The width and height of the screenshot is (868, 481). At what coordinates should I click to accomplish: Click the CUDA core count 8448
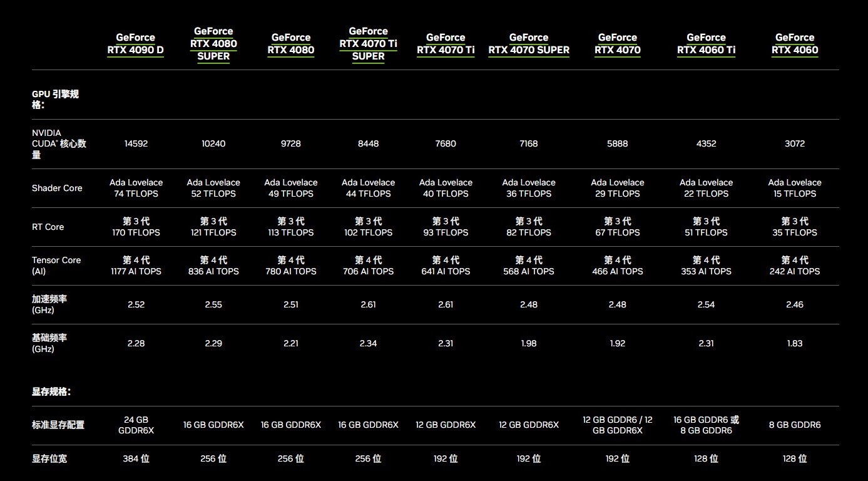(369, 144)
